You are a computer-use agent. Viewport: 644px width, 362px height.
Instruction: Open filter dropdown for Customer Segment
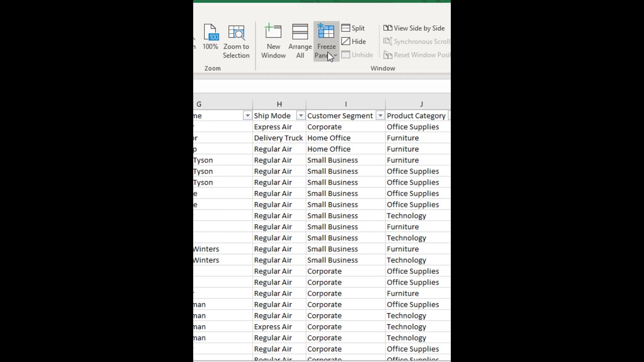380,116
